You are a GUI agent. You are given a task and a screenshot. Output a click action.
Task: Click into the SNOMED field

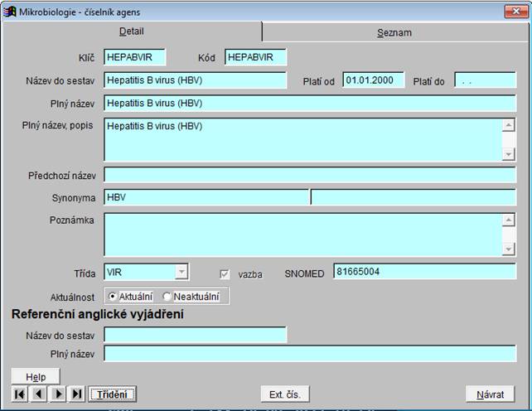click(423, 272)
